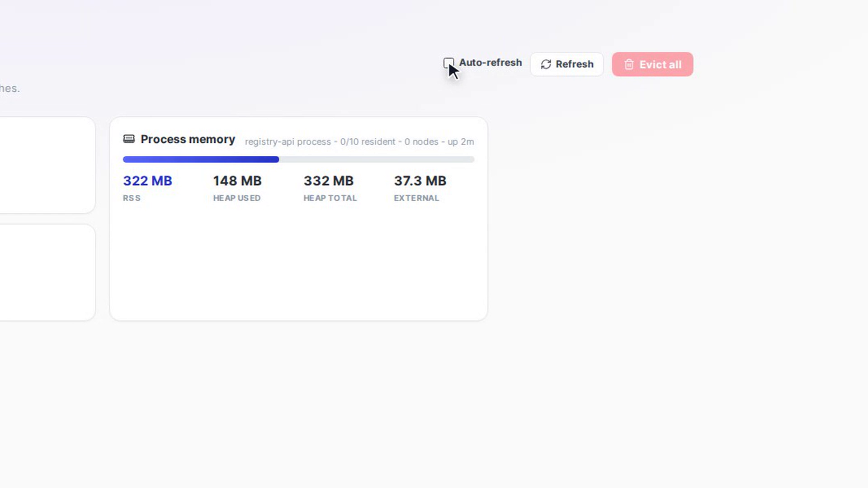Click the empty gray part of memory bar
Viewport: 868px width, 488px height.
(x=377, y=160)
